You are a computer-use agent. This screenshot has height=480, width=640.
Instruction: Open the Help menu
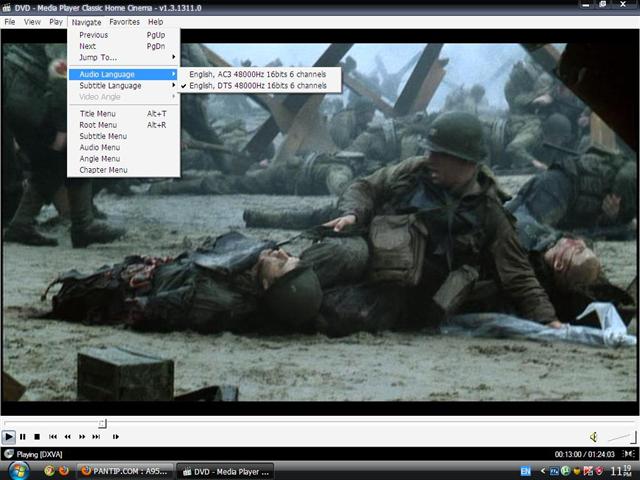tap(156, 22)
